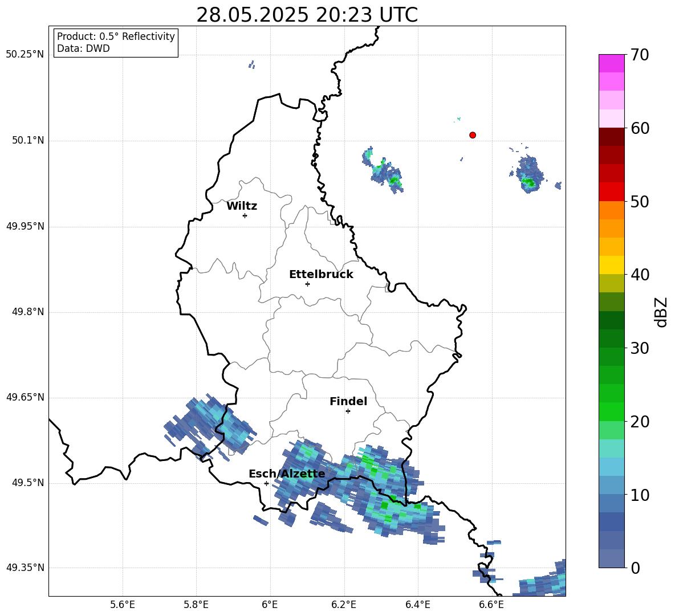
Task: Click the light green colorbar segment just below 20
Action: coord(611,430)
